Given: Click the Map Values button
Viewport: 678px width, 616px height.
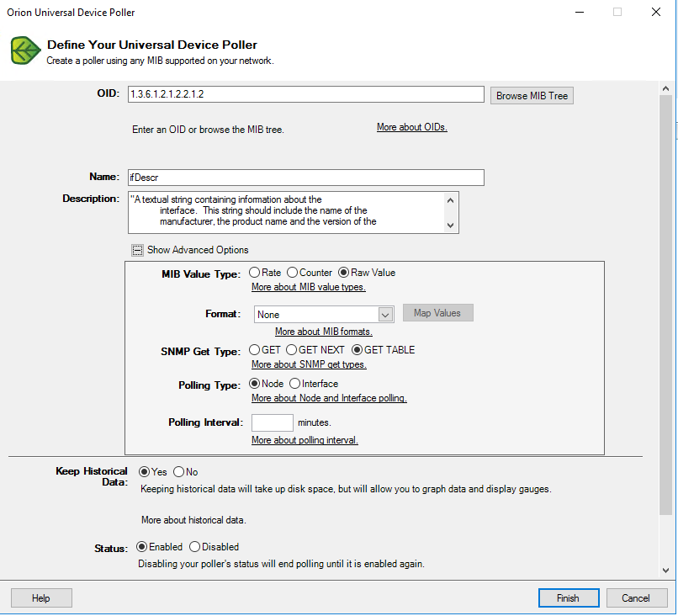Looking at the screenshot, I should [x=437, y=313].
